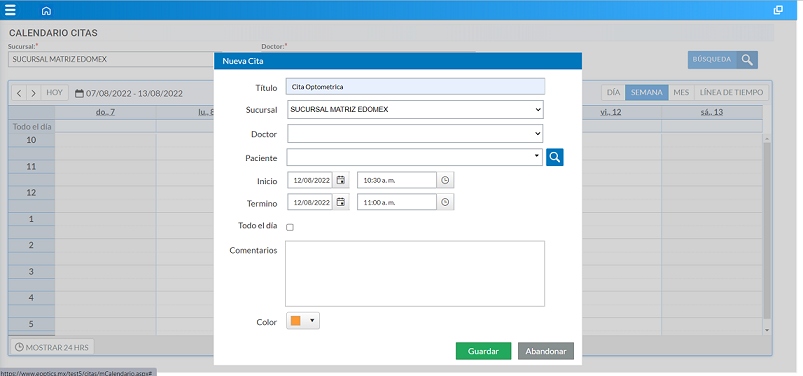Image resolution: width=803 pixels, height=376 pixels.
Task: Select the orange color swatch
Action: (x=295, y=321)
